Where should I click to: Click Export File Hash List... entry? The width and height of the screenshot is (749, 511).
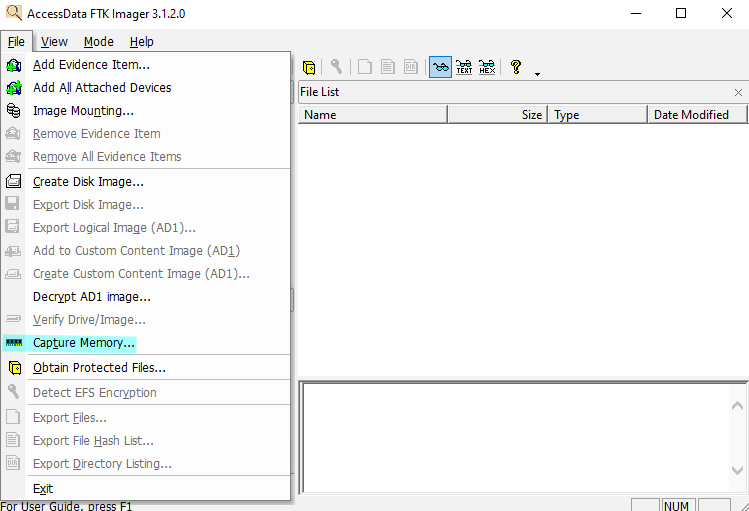(x=146, y=441)
